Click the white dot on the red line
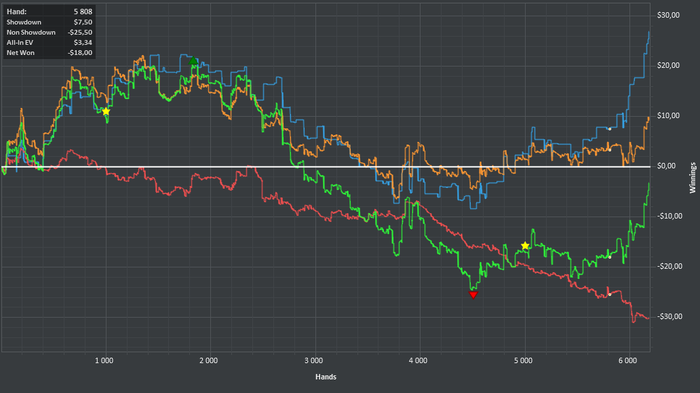This screenshot has width=700, height=393. click(x=610, y=295)
